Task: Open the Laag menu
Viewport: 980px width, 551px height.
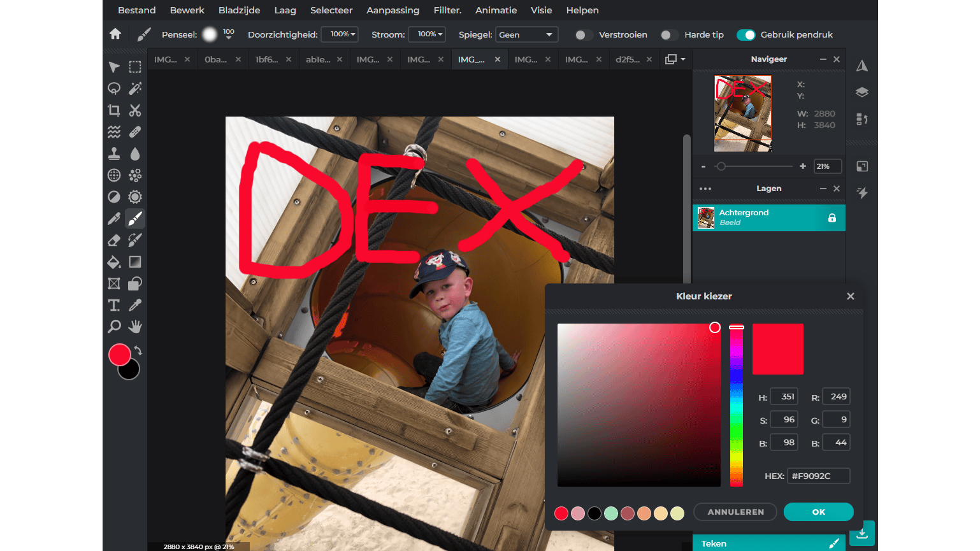Action: [285, 10]
